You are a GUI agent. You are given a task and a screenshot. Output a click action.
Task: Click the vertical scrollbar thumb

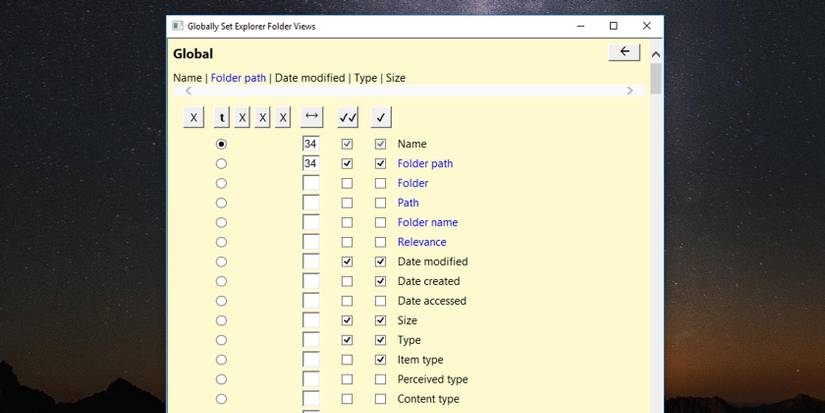pos(656,79)
